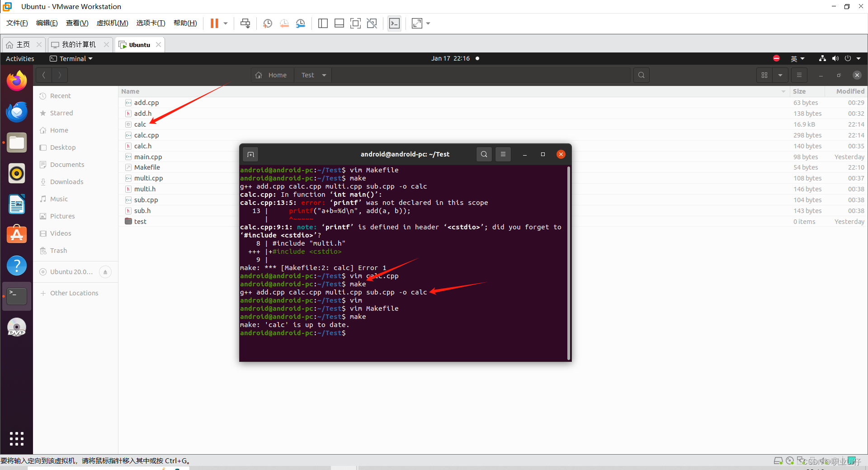Viewport: 868px width, 470px height.
Task: Launch Thunderbird mail from the dock
Action: (17, 112)
